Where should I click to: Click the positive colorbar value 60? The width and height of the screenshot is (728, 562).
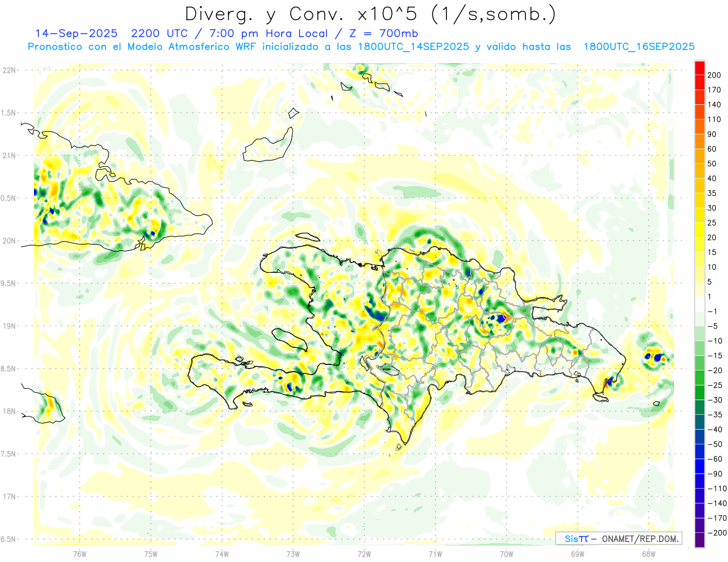point(712,149)
